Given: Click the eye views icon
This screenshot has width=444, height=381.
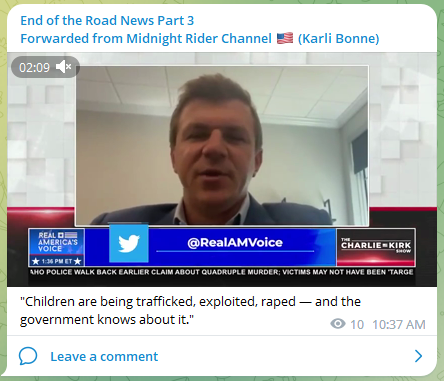Looking at the screenshot, I should pyautogui.click(x=338, y=324).
